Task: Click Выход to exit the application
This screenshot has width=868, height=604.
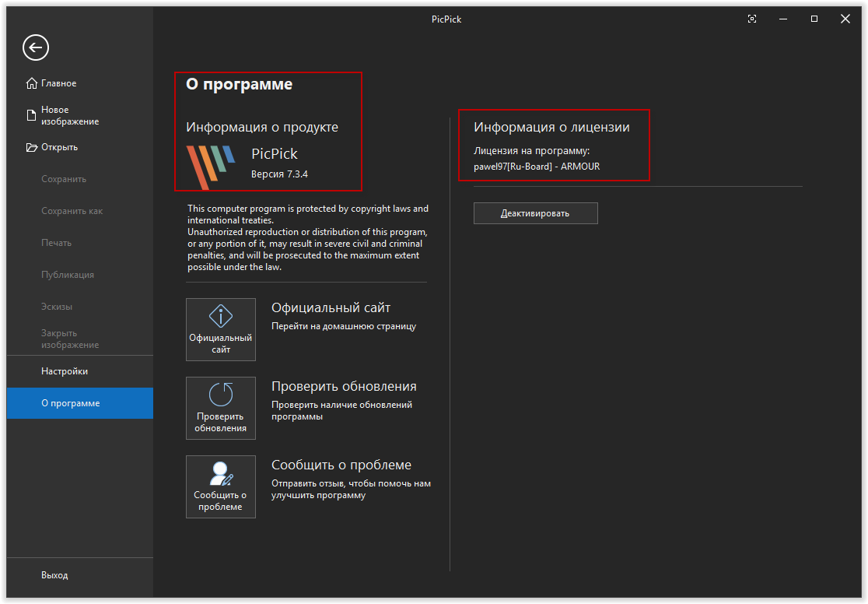Action: pyautogui.click(x=79, y=575)
